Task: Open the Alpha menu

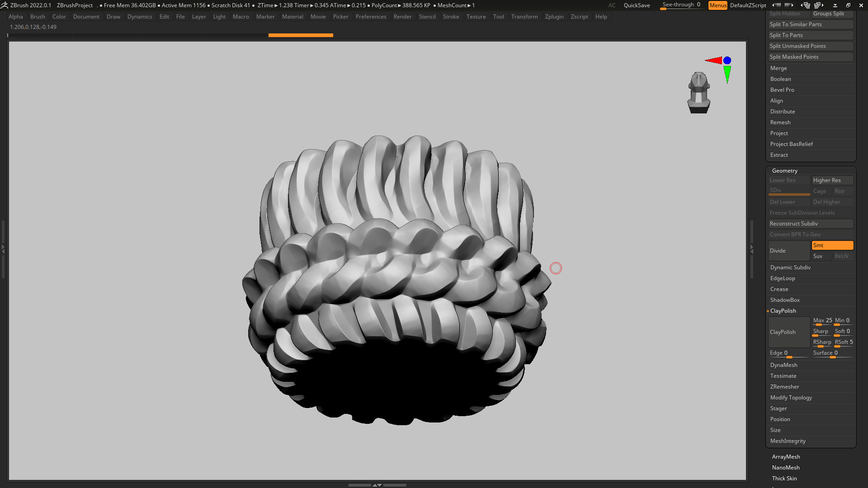Action: (x=16, y=17)
